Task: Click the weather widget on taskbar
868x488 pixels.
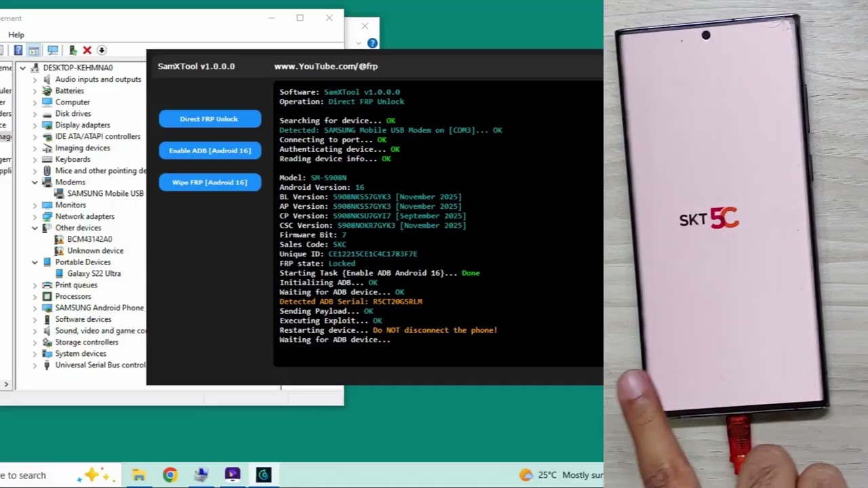Action: (x=561, y=475)
